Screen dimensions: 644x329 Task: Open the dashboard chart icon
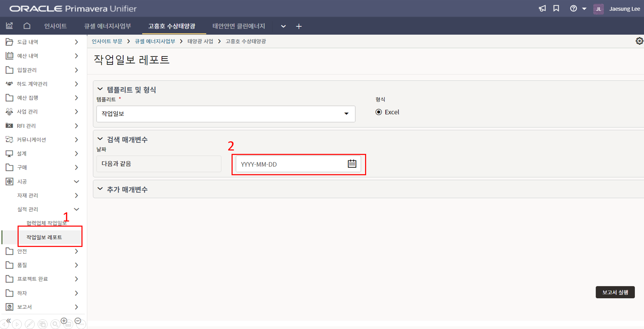pyautogui.click(x=9, y=26)
